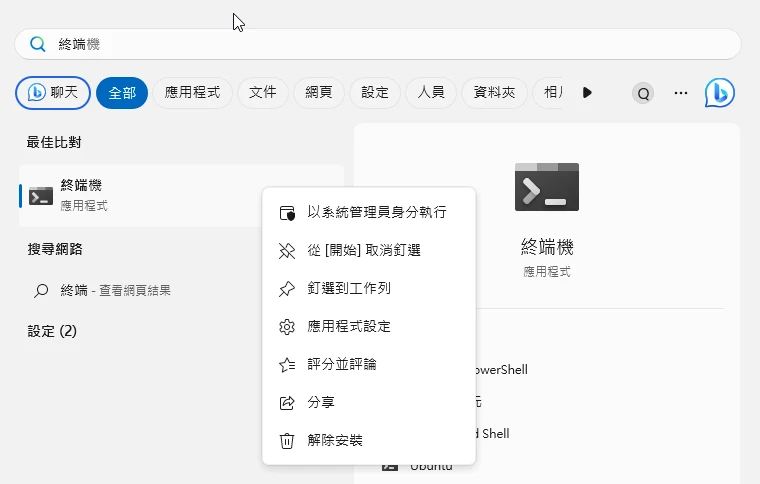This screenshot has height=484, width=760.
Task: Click the Terminal icon in best match result
Action: click(x=41, y=196)
